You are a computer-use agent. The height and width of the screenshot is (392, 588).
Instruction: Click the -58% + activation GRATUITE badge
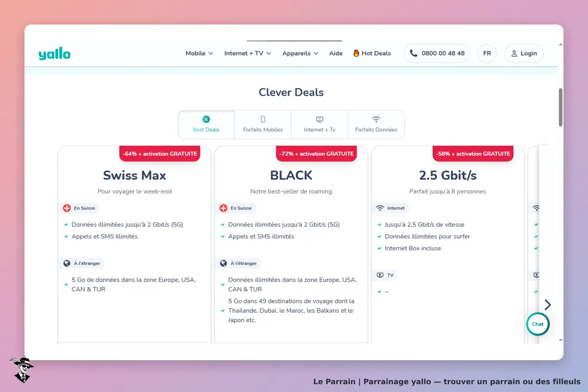click(x=473, y=153)
